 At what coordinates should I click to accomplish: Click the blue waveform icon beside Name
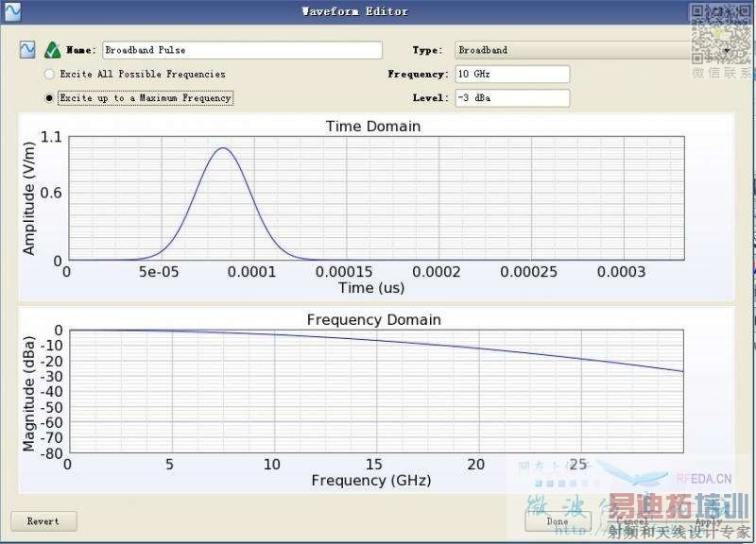tap(27, 50)
